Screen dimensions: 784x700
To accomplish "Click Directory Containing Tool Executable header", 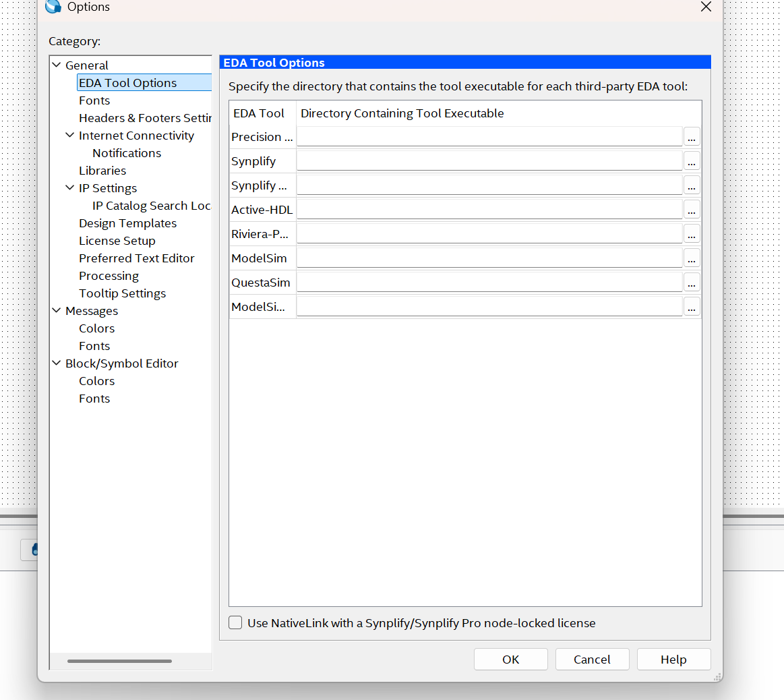I will (498, 113).
